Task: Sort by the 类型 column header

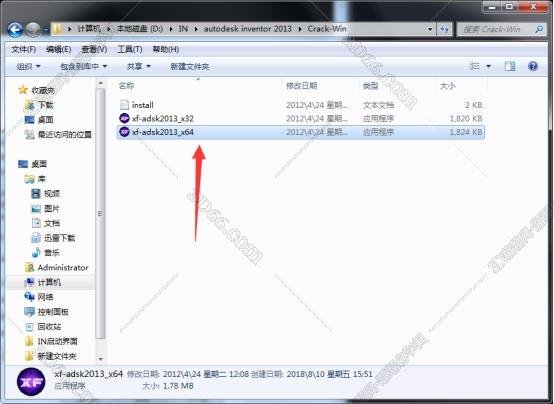Action: pos(370,86)
